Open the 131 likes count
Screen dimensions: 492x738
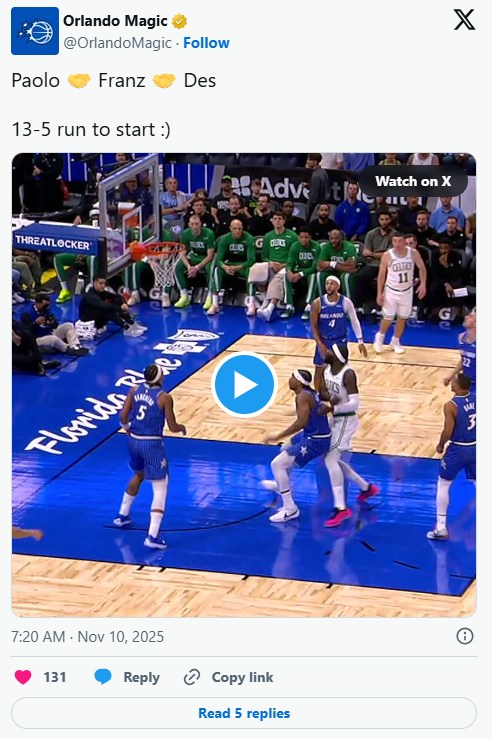click(55, 677)
